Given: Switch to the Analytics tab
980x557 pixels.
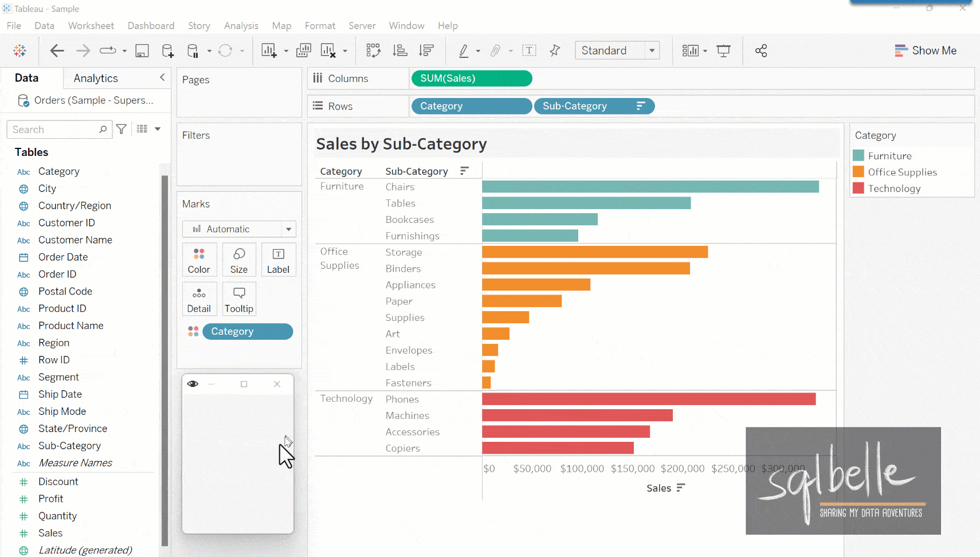Looking at the screenshot, I should pyautogui.click(x=96, y=78).
